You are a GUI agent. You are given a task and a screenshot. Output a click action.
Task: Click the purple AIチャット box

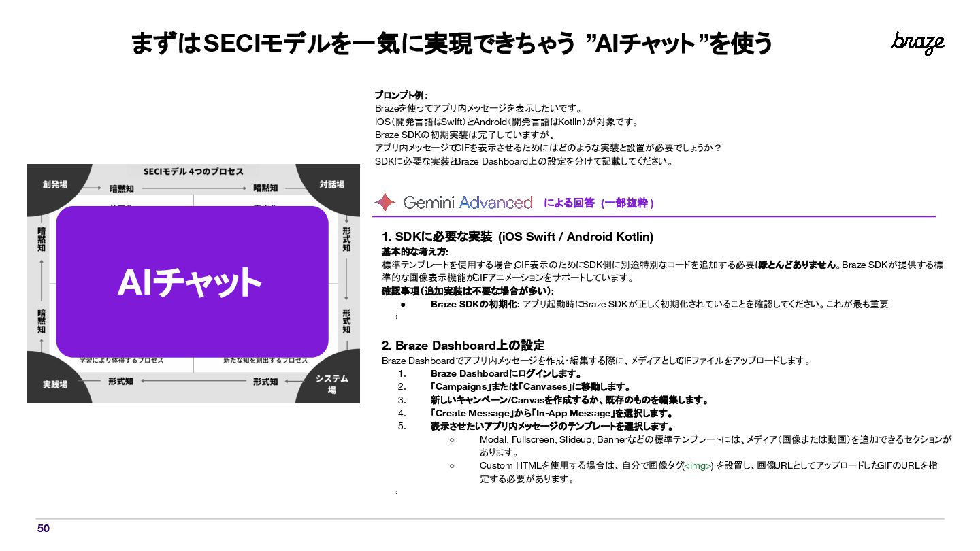coord(192,282)
